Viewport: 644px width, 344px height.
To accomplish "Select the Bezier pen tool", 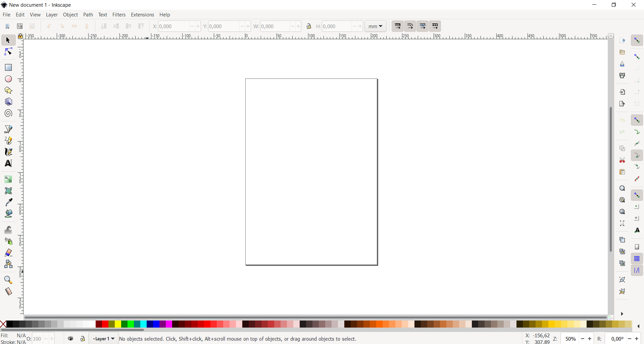I will (x=8, y=129).
